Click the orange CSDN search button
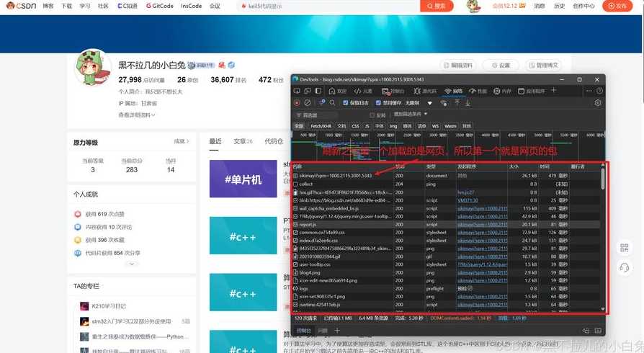This screenshot has height=353, width=644. pyautogui.click(x=437, y=6)
